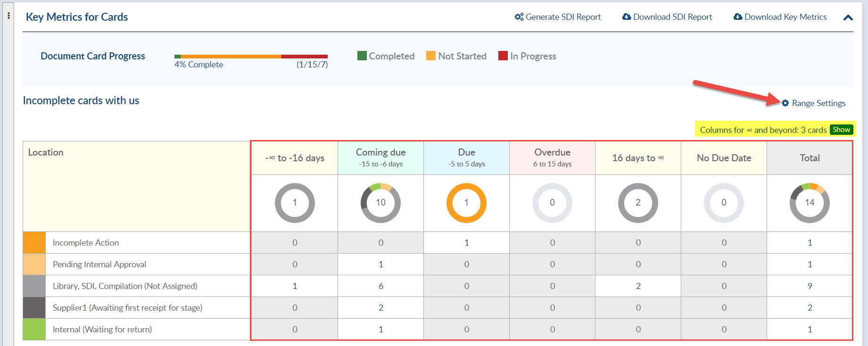Click the No Due Date donut chart

click(724, 203)
